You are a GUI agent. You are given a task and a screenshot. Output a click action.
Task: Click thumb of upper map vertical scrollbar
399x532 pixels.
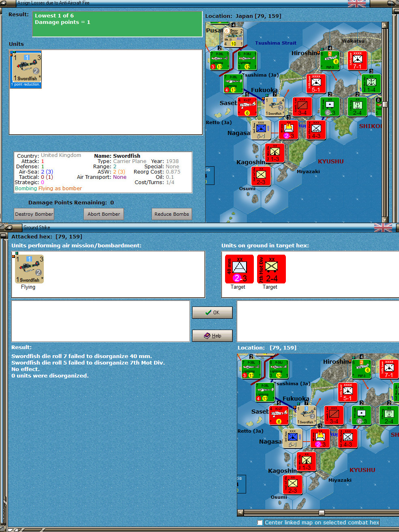pos(385,104)
